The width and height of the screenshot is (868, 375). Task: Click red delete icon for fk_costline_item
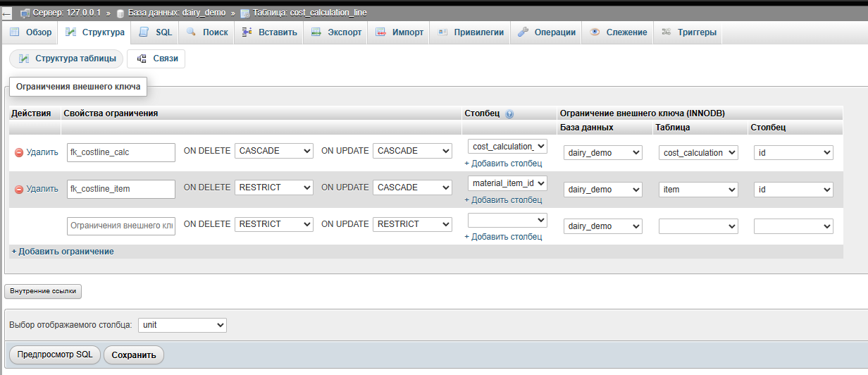19,189
